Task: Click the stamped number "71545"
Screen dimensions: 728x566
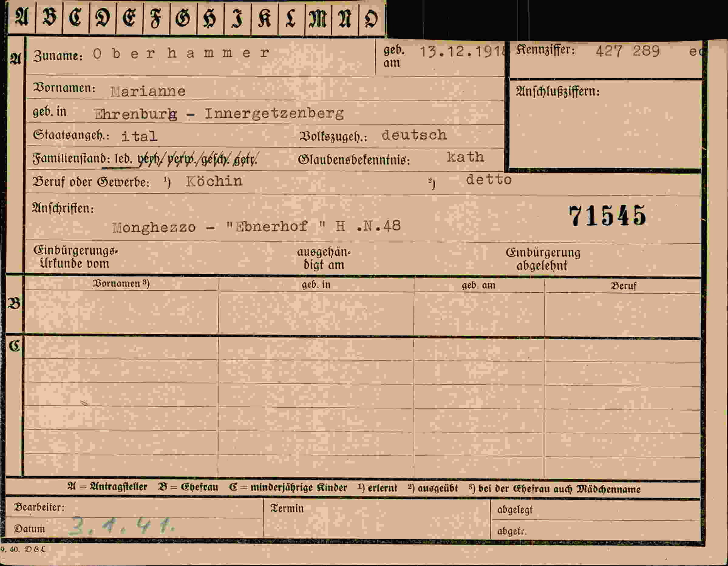Action: (607, 216)
